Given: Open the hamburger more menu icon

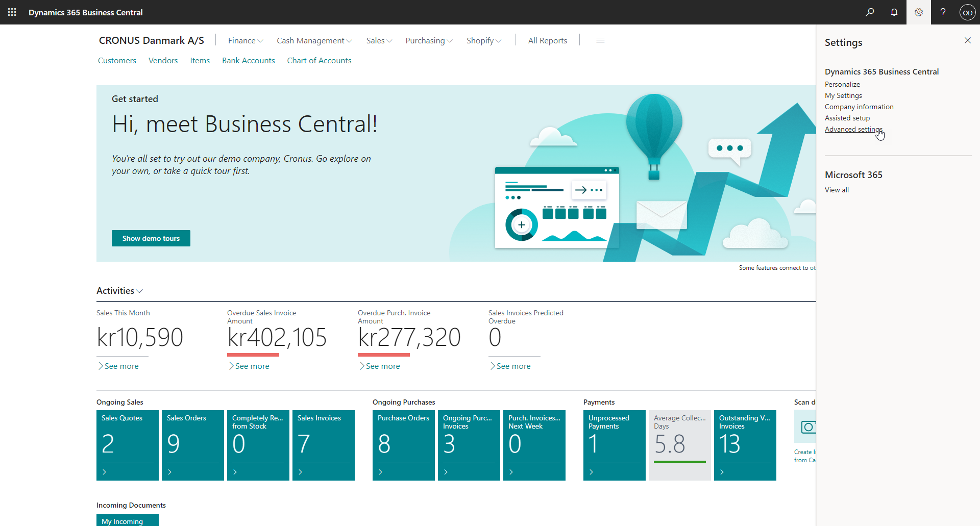Looking at the screenshot, I should [600, 40].
